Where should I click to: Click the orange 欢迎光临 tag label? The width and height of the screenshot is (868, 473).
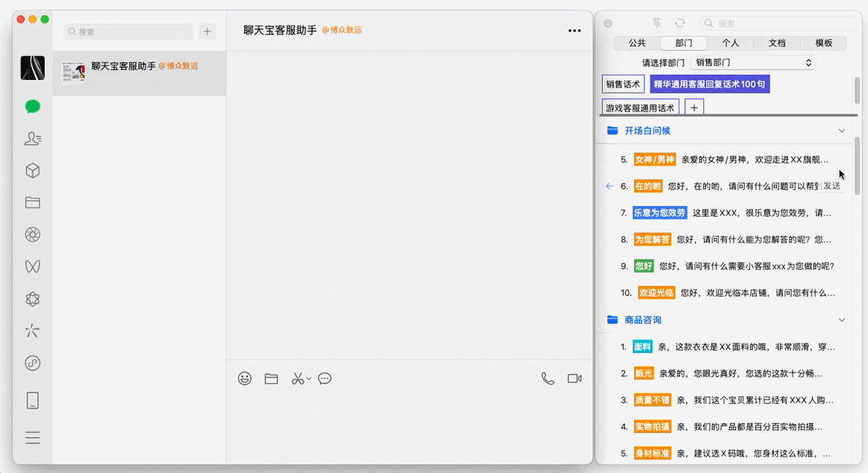coord(656,293)
